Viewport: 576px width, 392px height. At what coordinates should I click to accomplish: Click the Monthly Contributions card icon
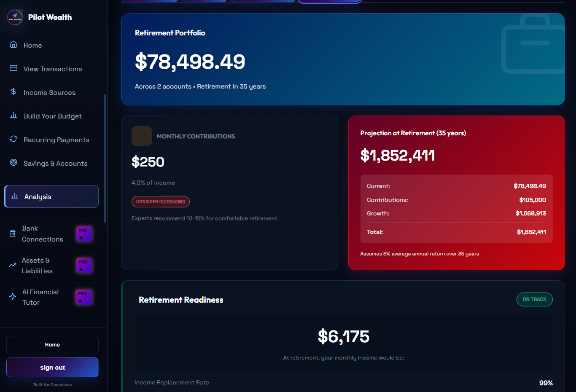[142, 136]
